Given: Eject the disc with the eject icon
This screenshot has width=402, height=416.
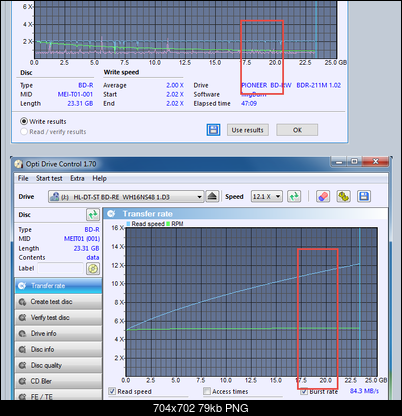Looking at the screenshot, I should [212, 196].
